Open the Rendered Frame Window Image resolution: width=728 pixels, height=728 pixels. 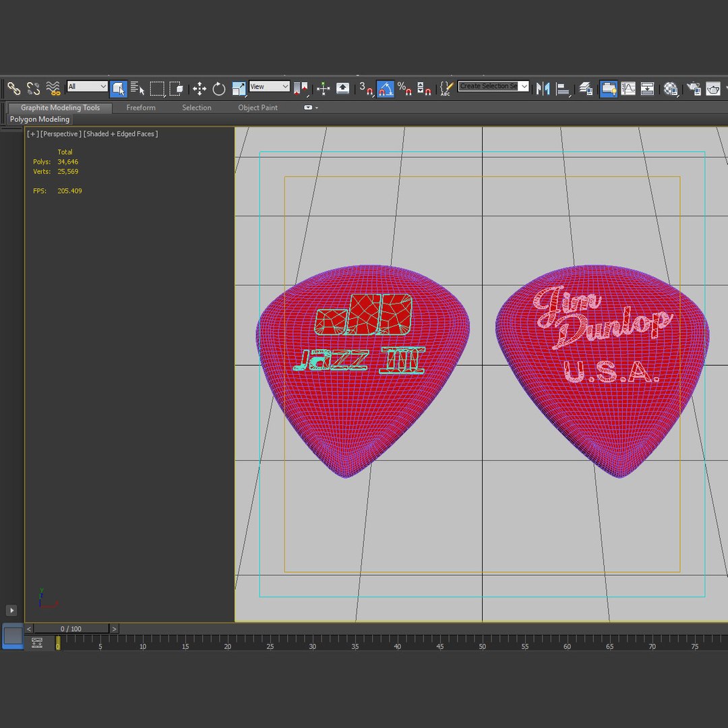(x=713, y=88)
